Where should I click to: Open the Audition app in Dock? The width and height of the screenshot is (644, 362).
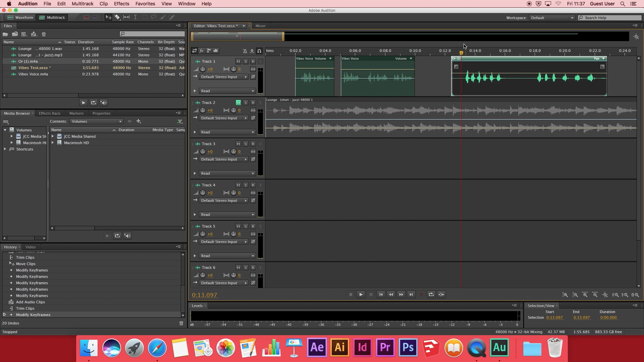point(499,348)
